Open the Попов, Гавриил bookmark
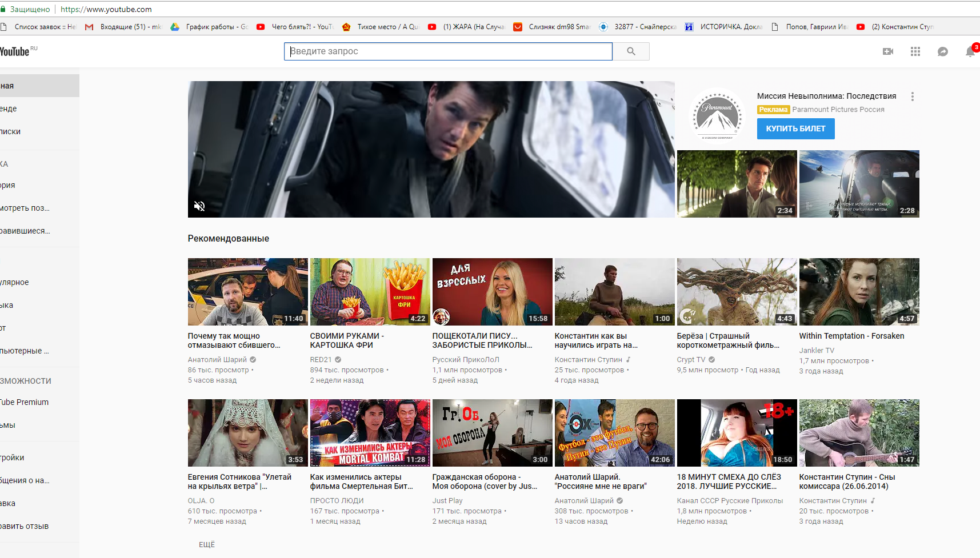This screenshot has width=980, height=558. click(810, 27)
